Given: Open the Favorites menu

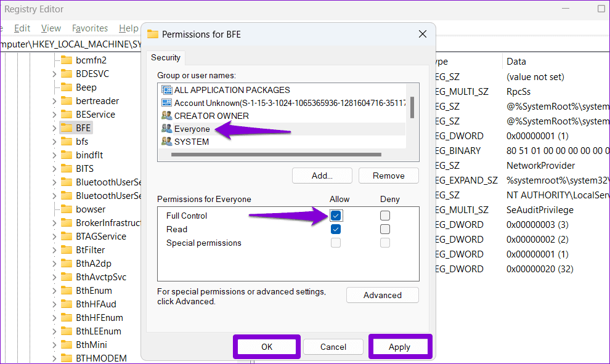Looking at the screenshot, I should coord(90,28).
